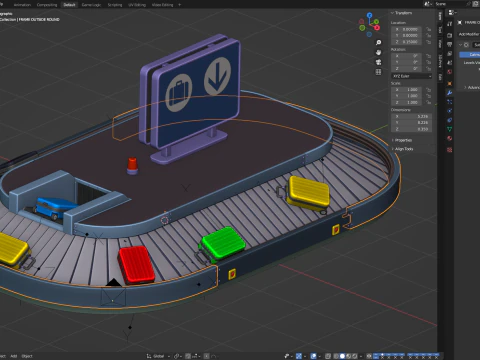This screenshot has width=480, height=360.
Task: Switch to the Compositing workspace tab
Action: pyautogui.click(x=47, y=5)
